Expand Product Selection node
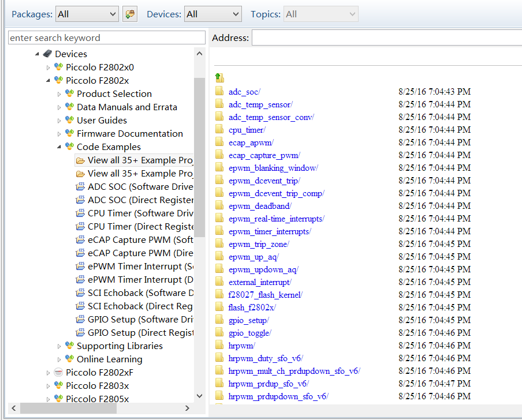The width and height of the screenshot is (522, 420). coord(59,94)
